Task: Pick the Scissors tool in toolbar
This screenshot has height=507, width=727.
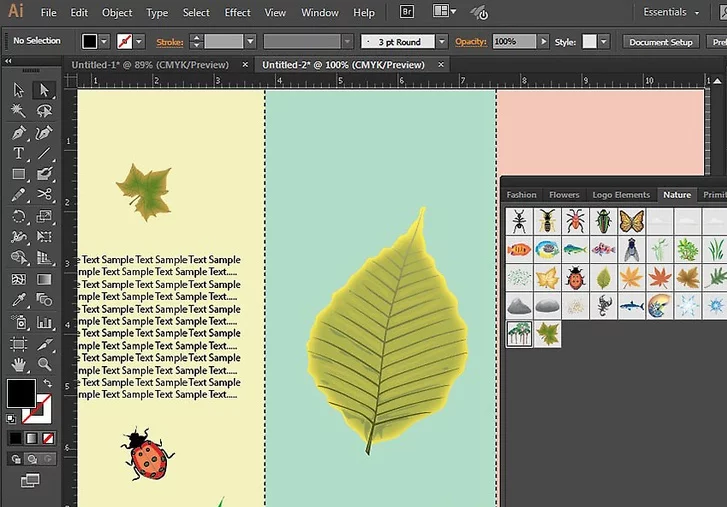Action: pos(44,195)
